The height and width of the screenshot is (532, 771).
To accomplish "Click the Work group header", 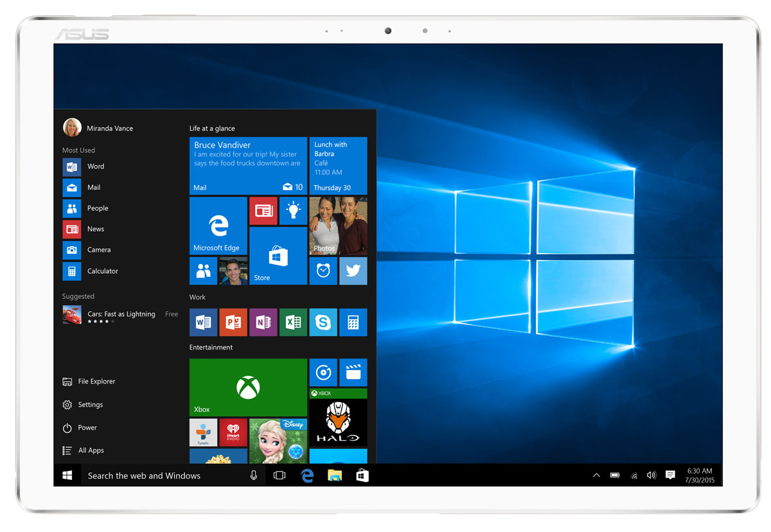I will (197, 297).
